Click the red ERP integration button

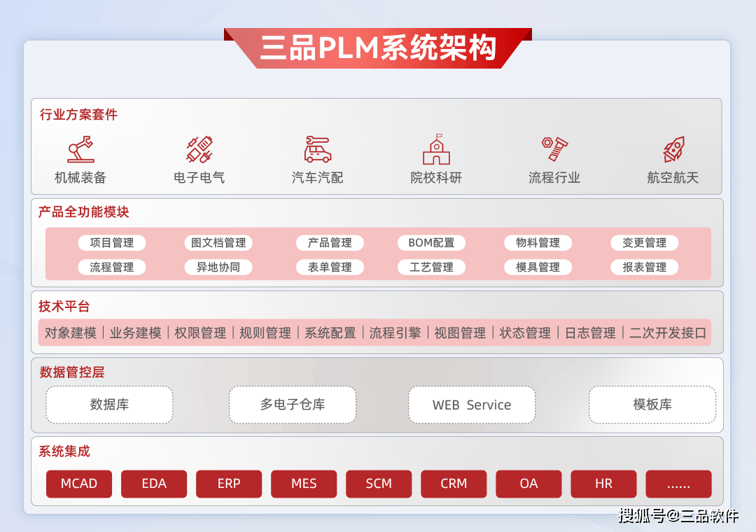229,484
